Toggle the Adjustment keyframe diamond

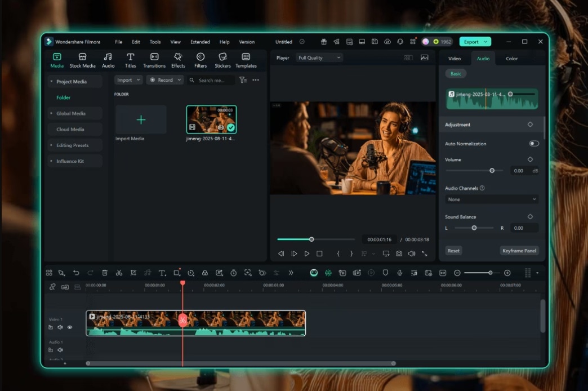point(530,125)
